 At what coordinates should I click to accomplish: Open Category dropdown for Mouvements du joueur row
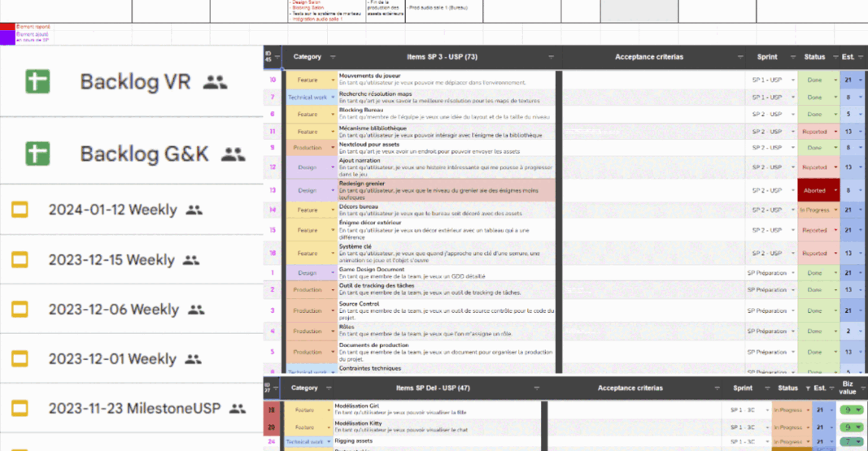tap(332, 80)
